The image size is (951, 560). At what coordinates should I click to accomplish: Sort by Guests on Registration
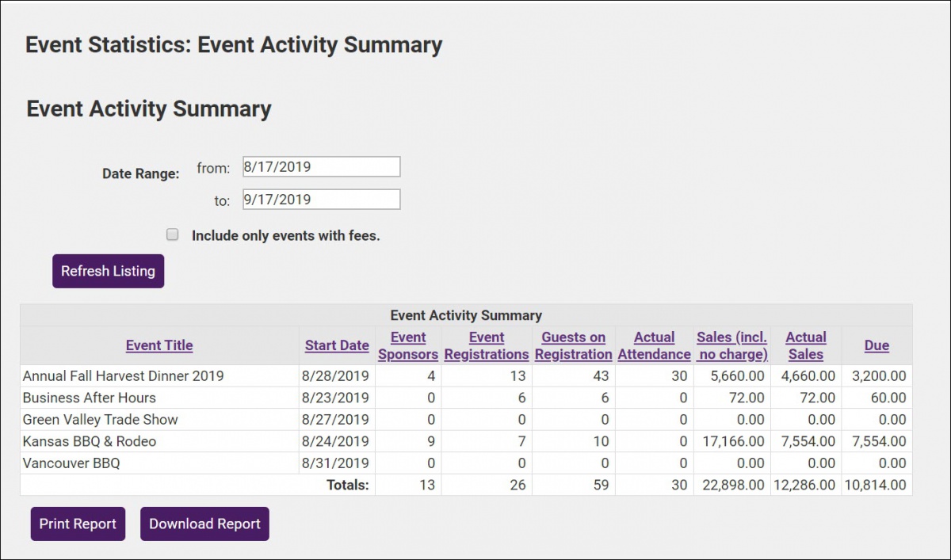pyautogui.click(x=573, y=345)
